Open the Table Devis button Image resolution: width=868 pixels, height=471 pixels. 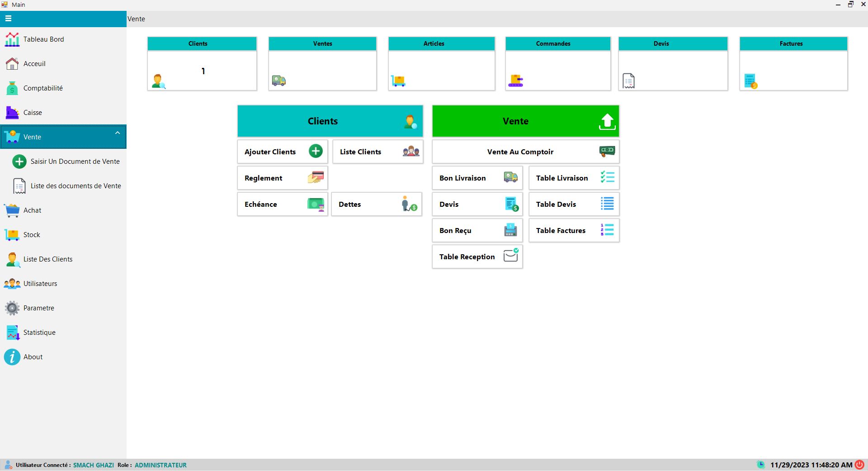click(x=574, y=204)
